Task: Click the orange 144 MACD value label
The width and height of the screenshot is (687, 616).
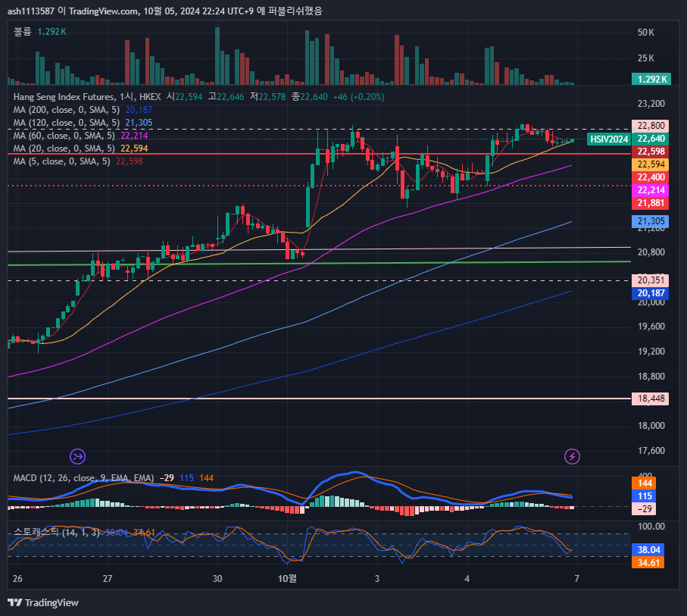Action: (x=646, y=483)
